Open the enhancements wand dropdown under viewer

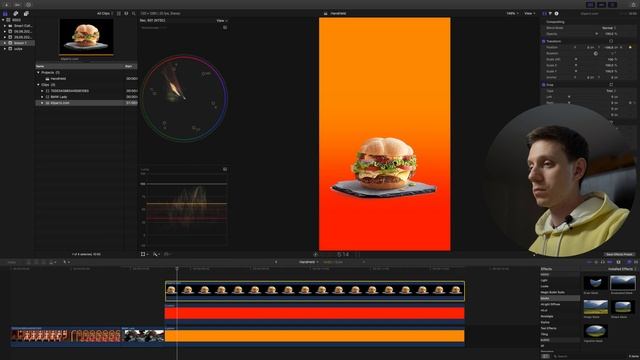[x=156, y=254]
